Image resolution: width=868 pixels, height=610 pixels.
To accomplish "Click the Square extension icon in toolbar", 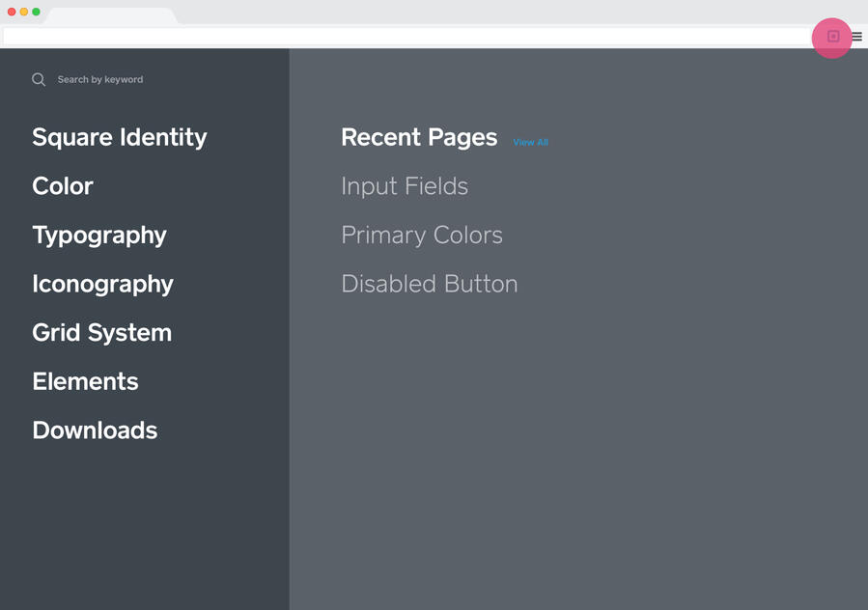I will coord(832,37).
